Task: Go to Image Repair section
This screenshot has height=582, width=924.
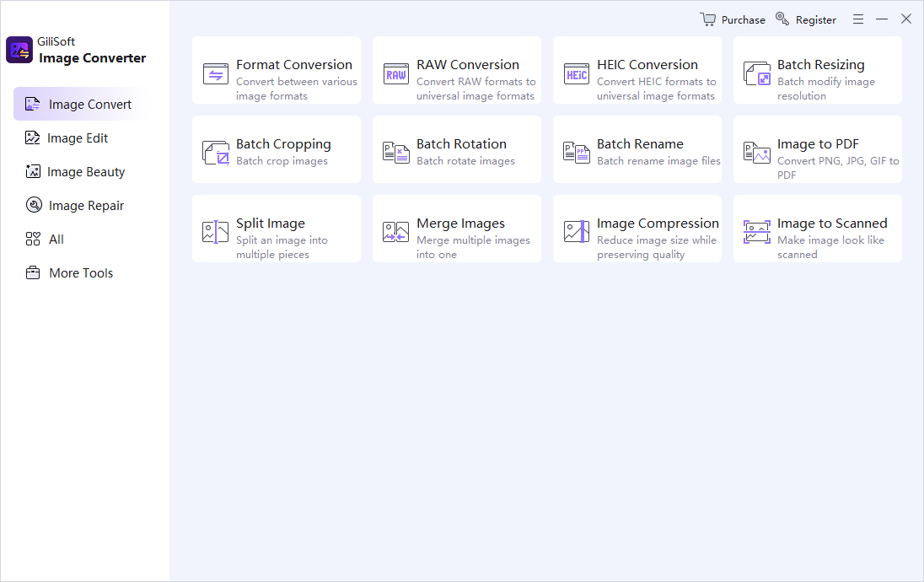Action: (86, 206)
